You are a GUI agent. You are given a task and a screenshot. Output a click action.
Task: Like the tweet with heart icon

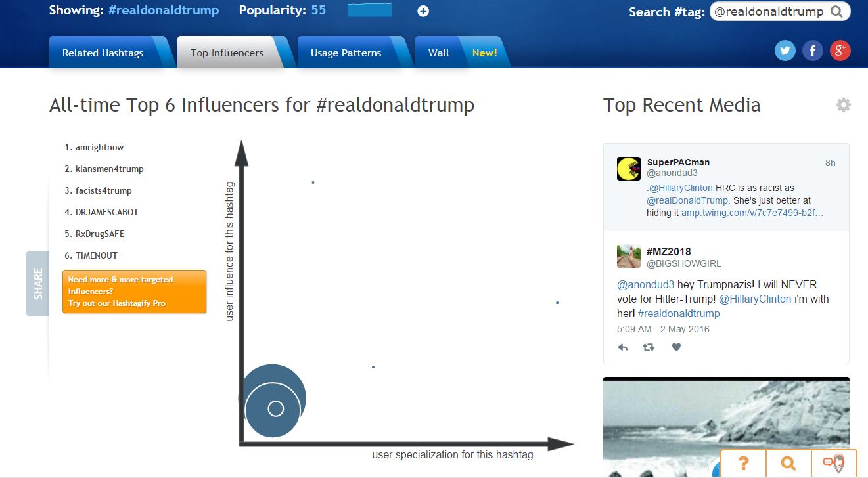coord(676,347)
